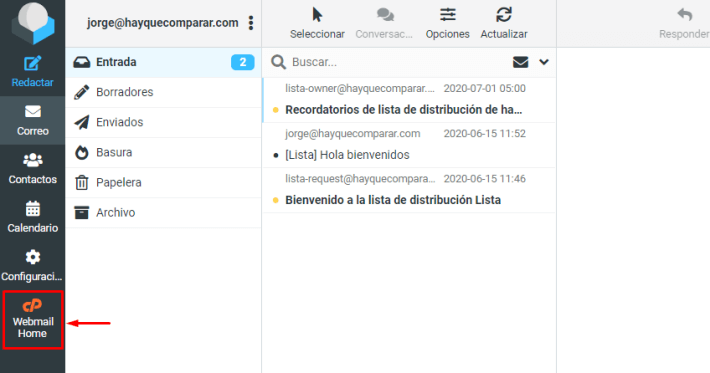Click the Roundcube logo
This screenshot has width=710, height=373.
pos(33,23)
